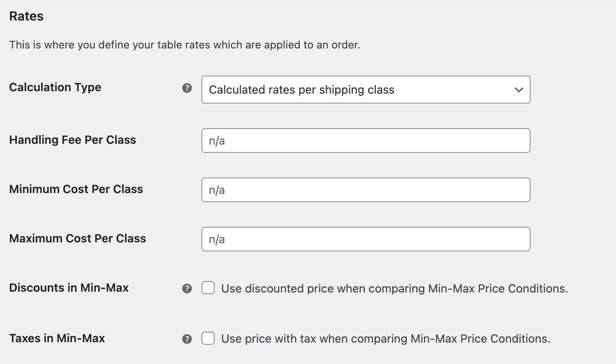Viewport: 616px width, 364px height.
Task: Click the Minimum Cost Per Class input
Action: click(x=366, y=189)
